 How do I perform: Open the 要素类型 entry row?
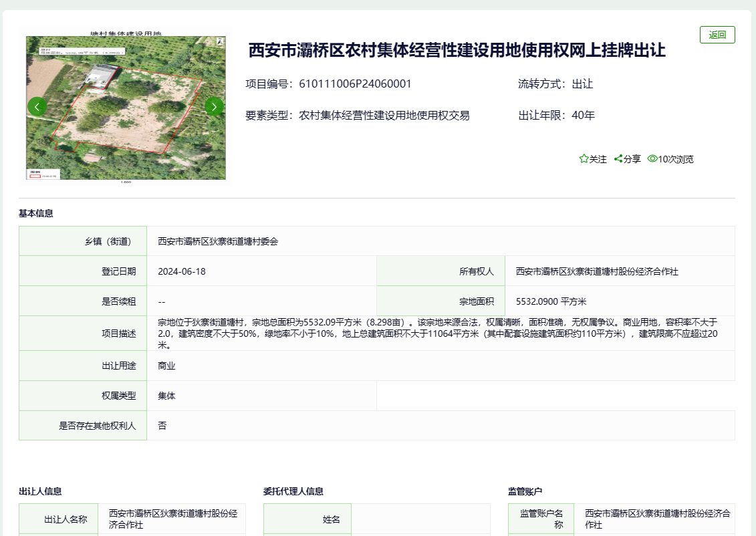pyautogui.click(x=357, y=115)
